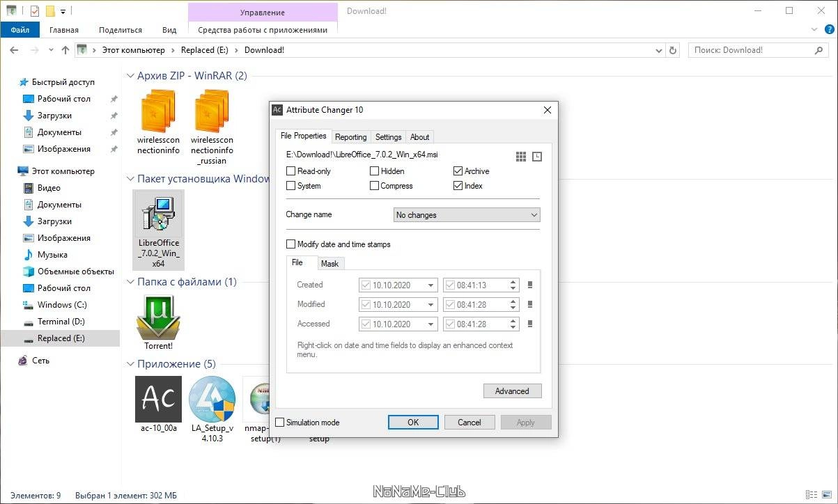Open the recent locations dropdown arrow

(51, 50)
